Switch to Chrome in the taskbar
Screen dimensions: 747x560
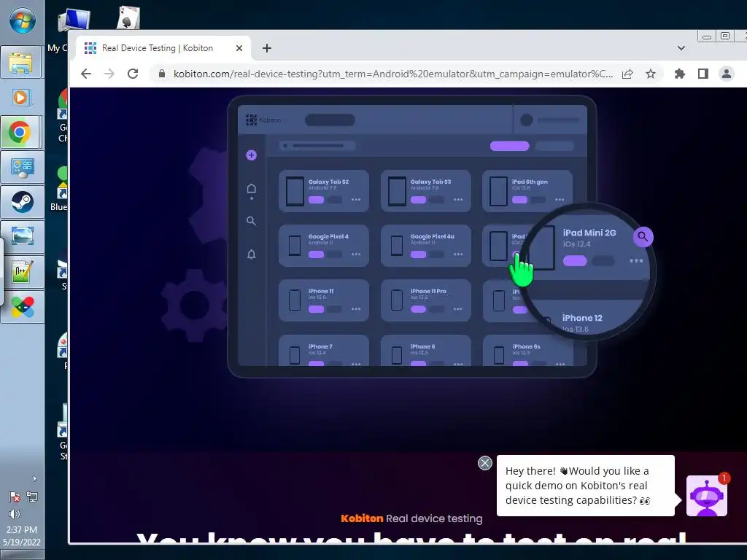pyautogui.click(x=21, y=133)
